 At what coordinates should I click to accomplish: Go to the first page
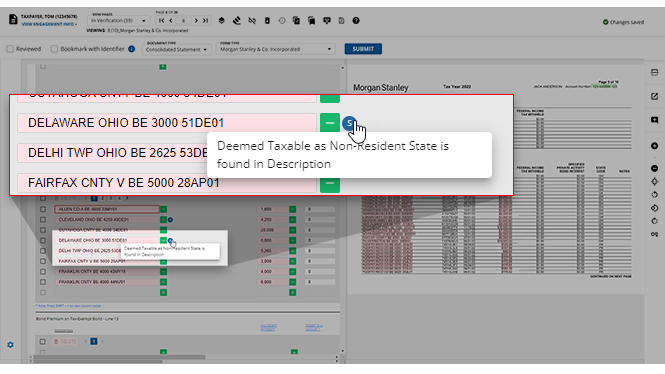click(162, 20)
